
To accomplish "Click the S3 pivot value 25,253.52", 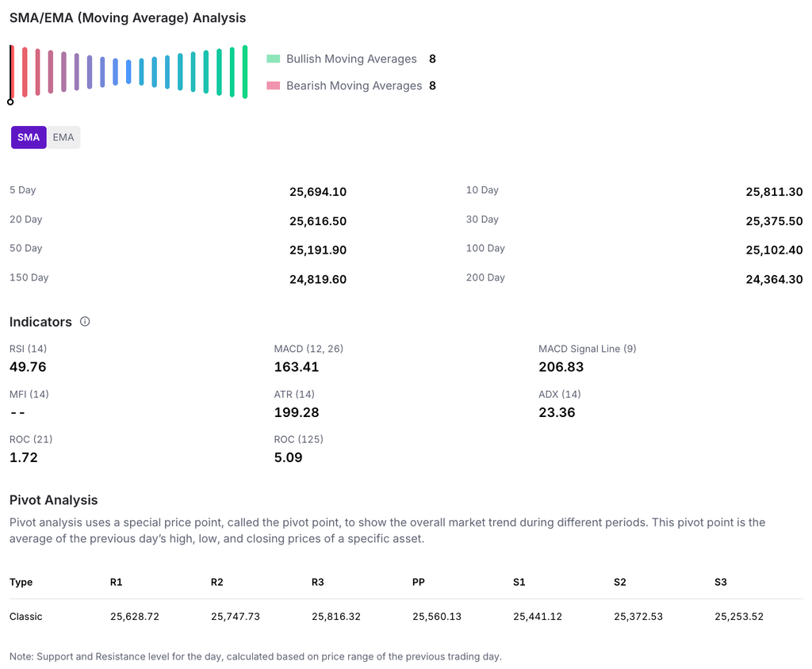I will (x=739, y=616).
